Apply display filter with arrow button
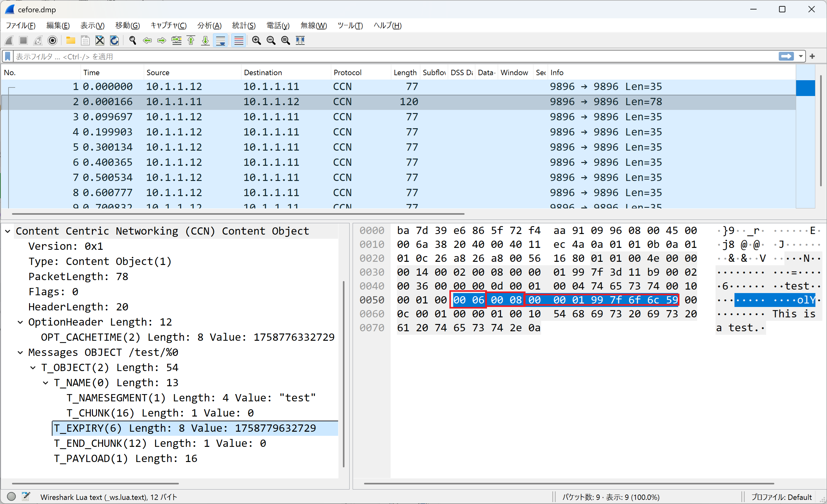This screenshot has width=827, height=504. tap(786, 56)
